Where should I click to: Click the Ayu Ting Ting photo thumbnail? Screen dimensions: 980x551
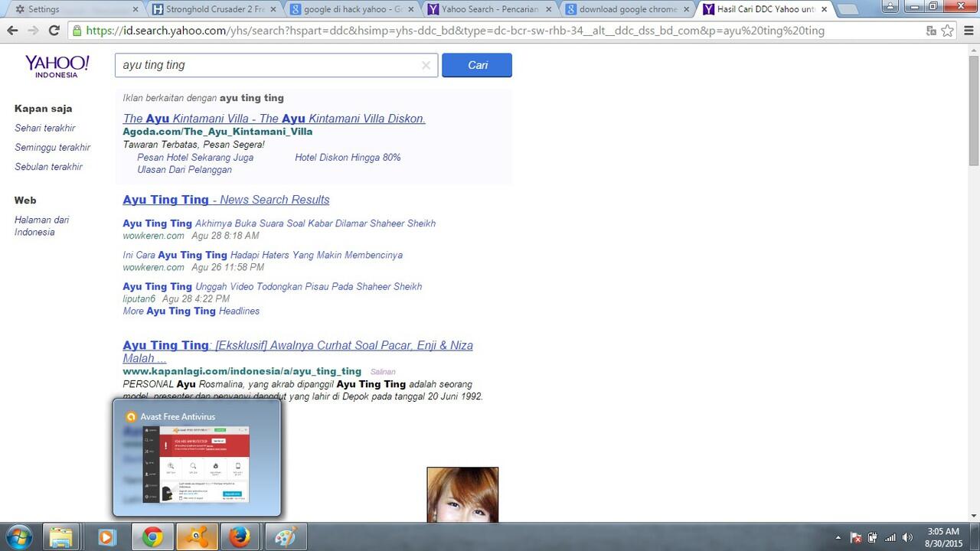(462, 494)
